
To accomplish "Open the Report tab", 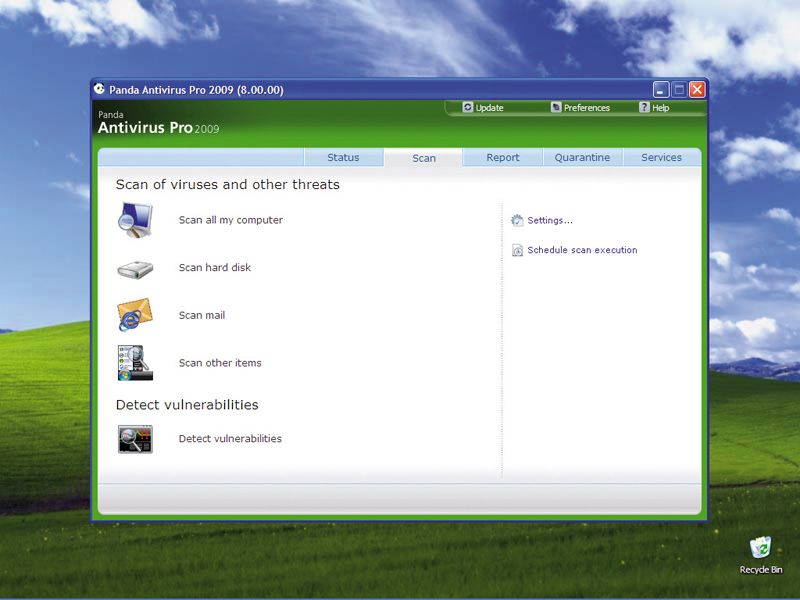I will point(502,157).
